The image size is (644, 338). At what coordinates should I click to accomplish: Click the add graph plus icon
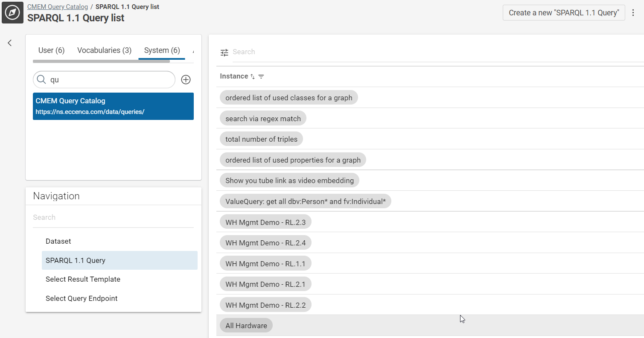[186, 80]
